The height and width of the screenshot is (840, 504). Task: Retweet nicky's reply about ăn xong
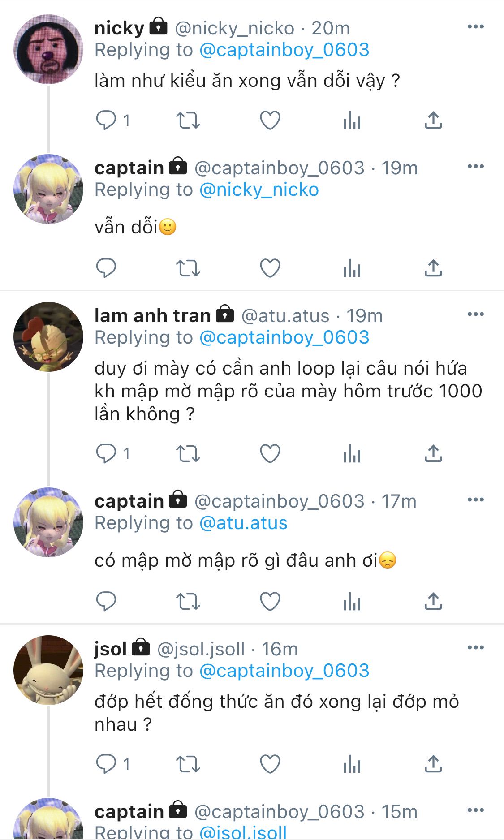point(188,121)
